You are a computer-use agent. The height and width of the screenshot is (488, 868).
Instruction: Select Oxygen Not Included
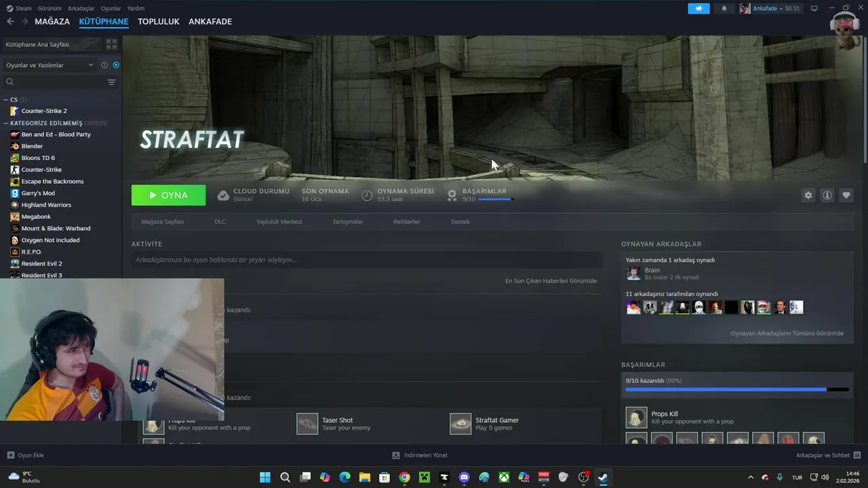click(50, 240)
